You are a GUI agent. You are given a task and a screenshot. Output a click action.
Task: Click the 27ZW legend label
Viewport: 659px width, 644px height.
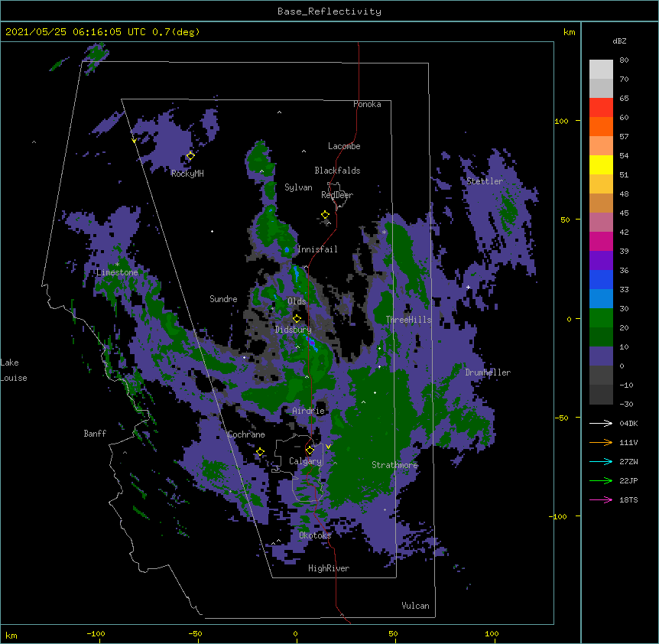coord(628,461)
